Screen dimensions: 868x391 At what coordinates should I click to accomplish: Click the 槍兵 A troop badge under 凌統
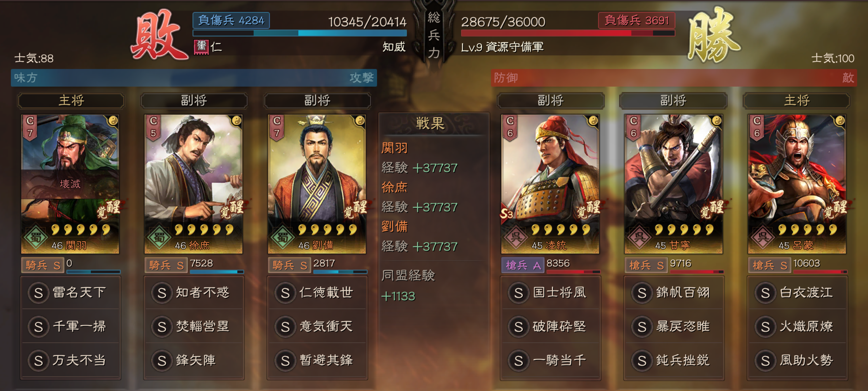[x=523, y=265]
